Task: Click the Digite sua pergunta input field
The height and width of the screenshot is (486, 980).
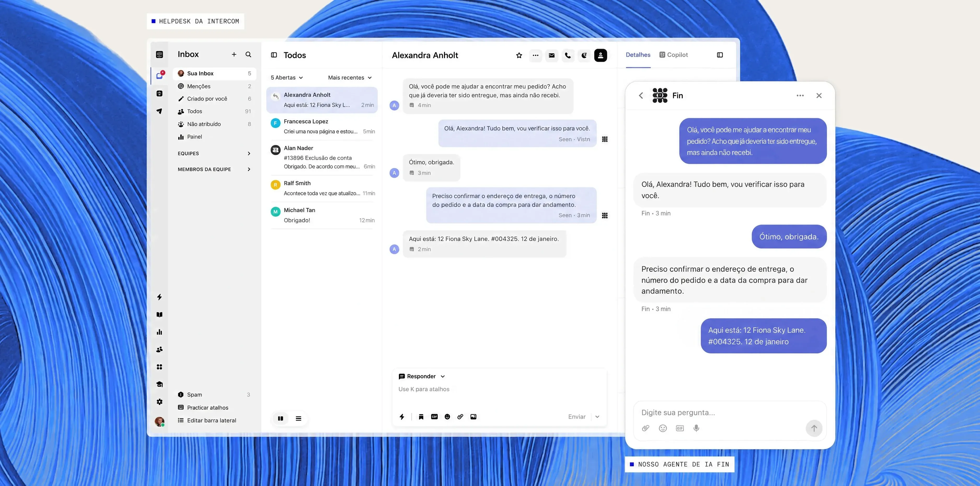Action: point(730,413)
